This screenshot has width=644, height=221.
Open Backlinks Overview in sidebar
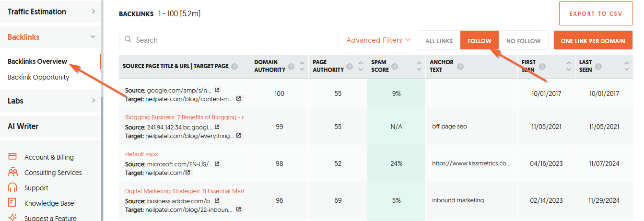click(x=37, y=61)
